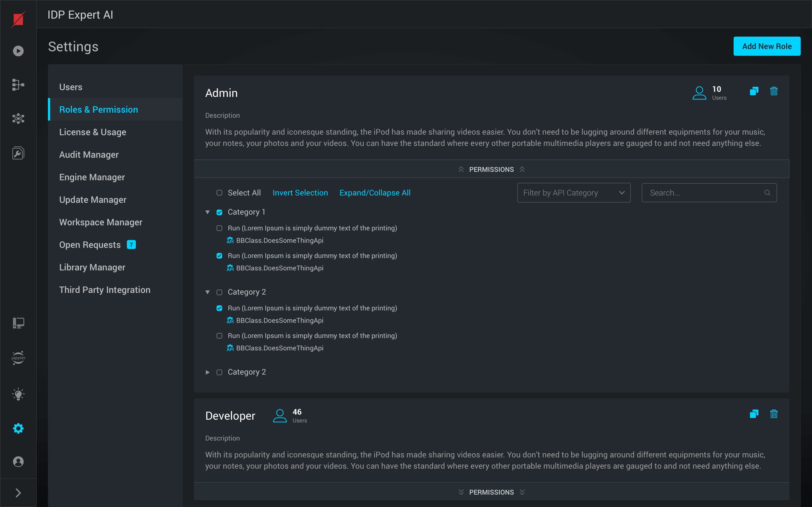Open the user profile icon in sidebar
The height and width of the screenshot is (507, 812).
(x=18, y=461)
